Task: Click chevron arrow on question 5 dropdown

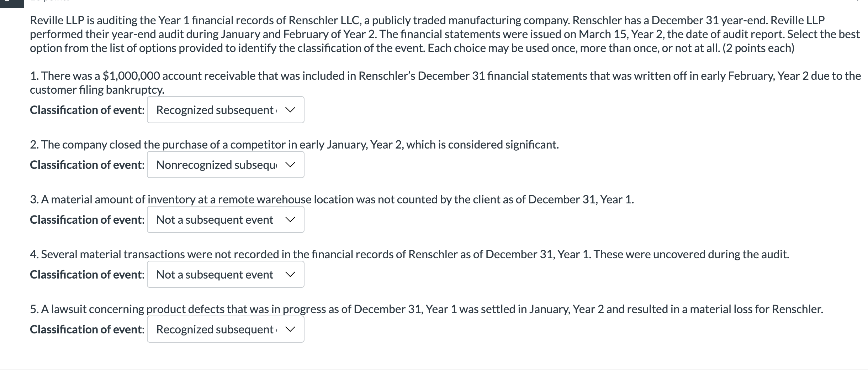Action: (x=290, y=329)
